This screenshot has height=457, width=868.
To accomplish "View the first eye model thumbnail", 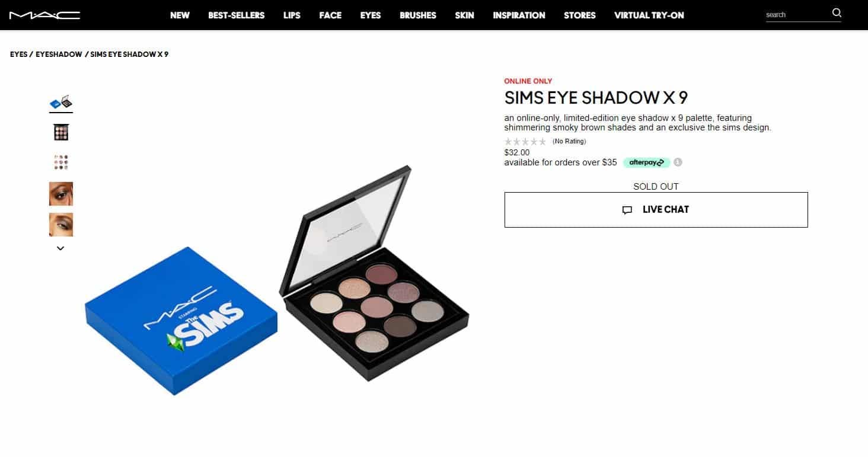I will 61,194.
